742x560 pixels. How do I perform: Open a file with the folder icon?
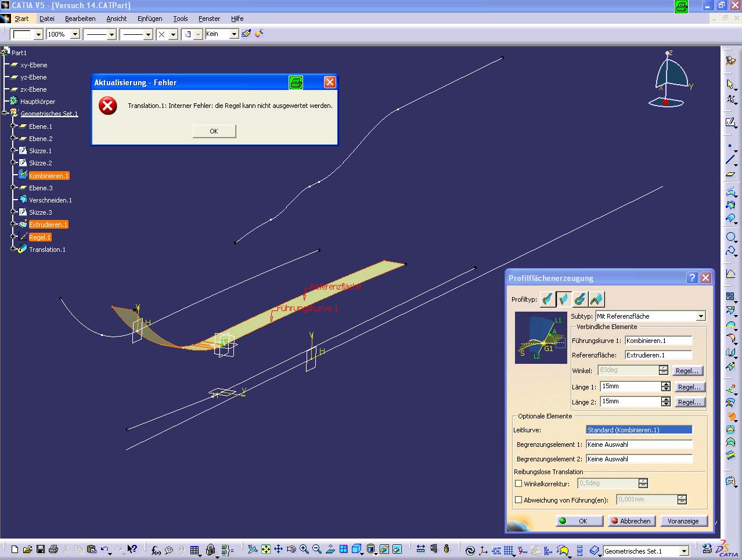point(27,549)
